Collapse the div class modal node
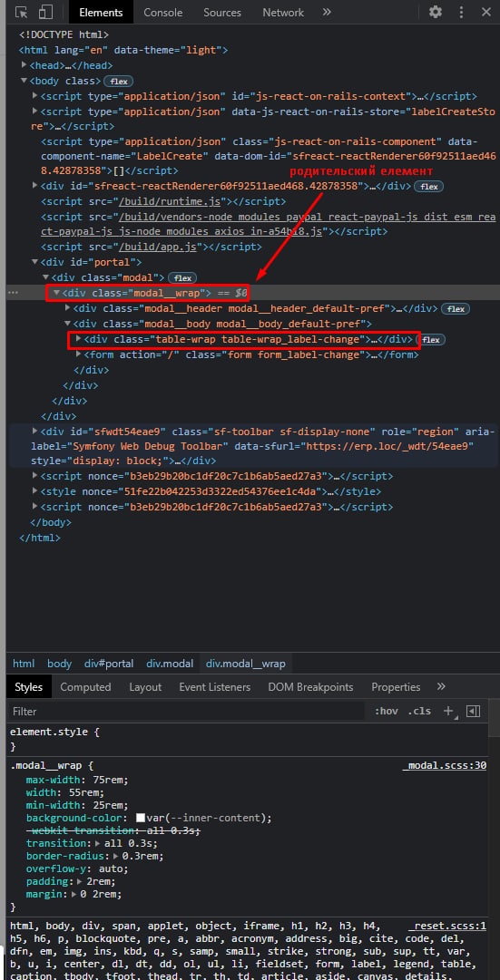 tap(45, 277)
